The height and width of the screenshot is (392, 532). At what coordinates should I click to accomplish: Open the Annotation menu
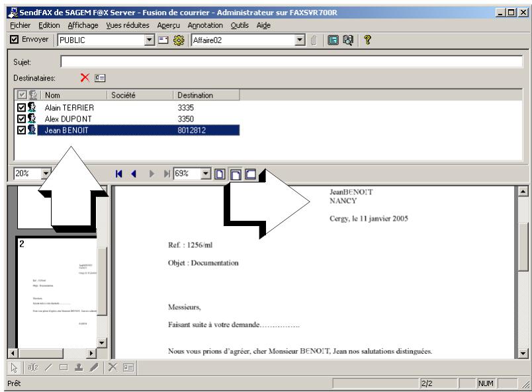[x=205, y=25]
